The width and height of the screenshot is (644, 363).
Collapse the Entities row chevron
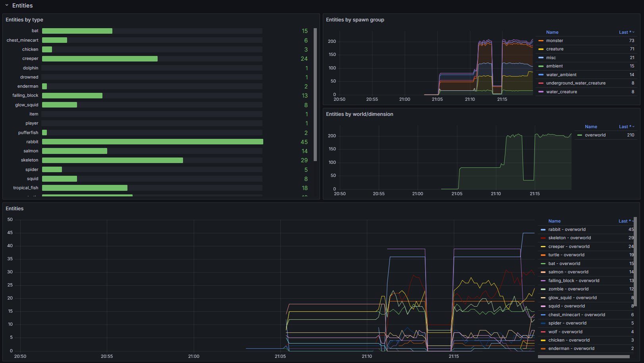click(7, 6)
